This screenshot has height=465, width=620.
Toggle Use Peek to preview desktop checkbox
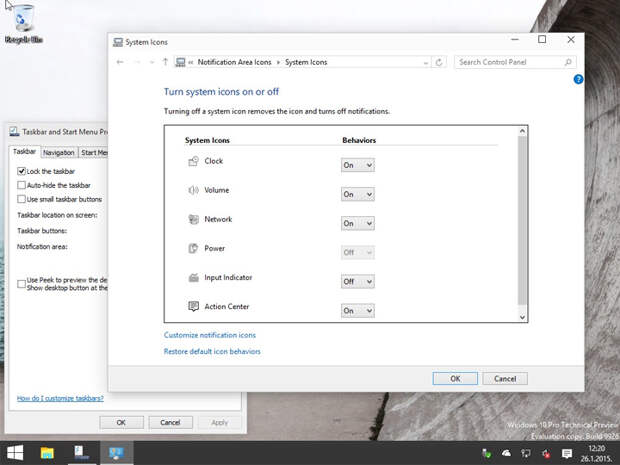click(x=21, y=284)
